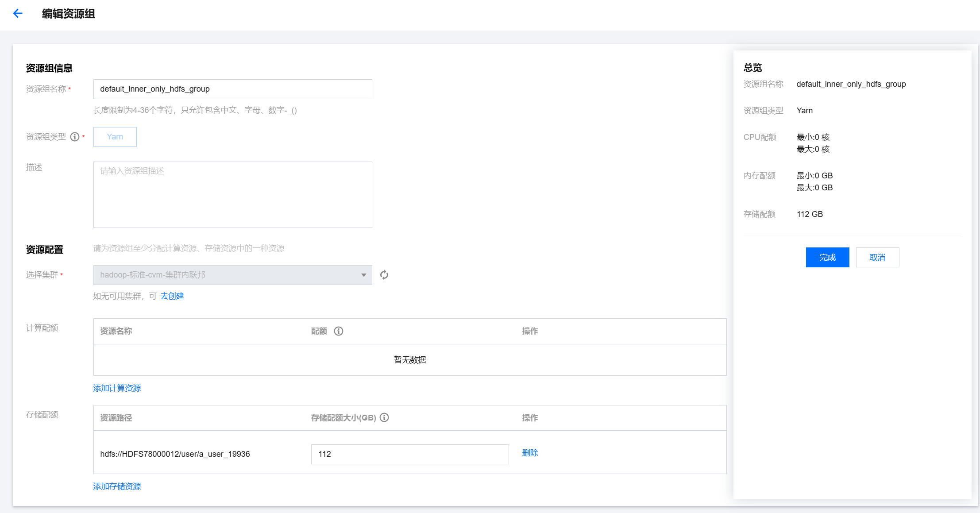The width and height of the screenshot is (980, 513).
Task: Click 删除 for the hdfs storage row
Action: [530, 453]
